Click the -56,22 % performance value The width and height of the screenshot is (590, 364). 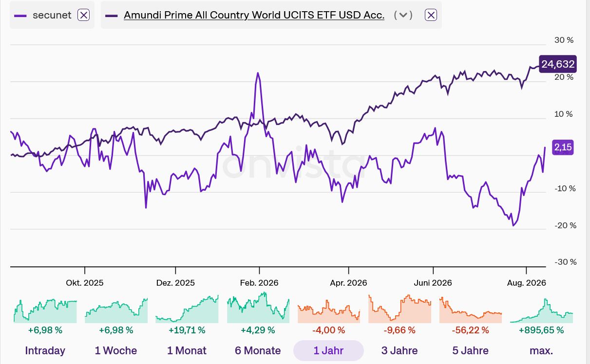coord(471,330)
